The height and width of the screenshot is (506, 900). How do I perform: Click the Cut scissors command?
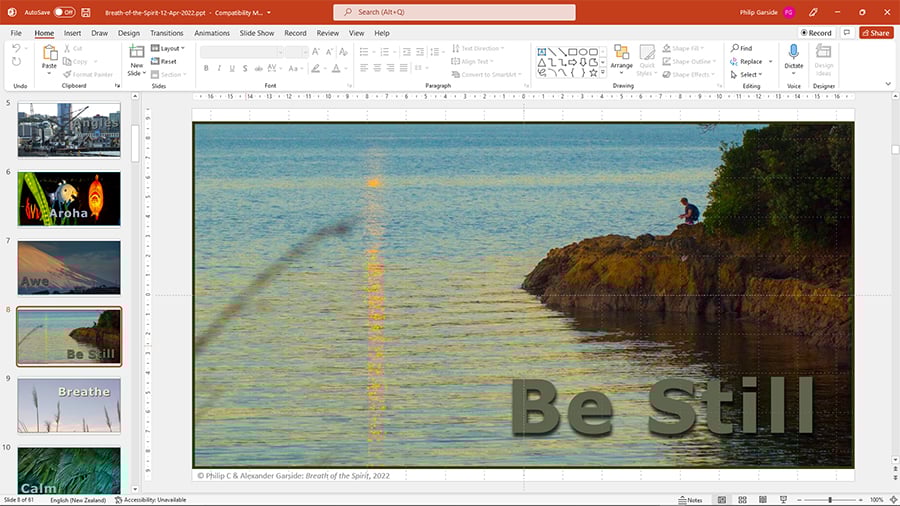[x=73, y=49]
